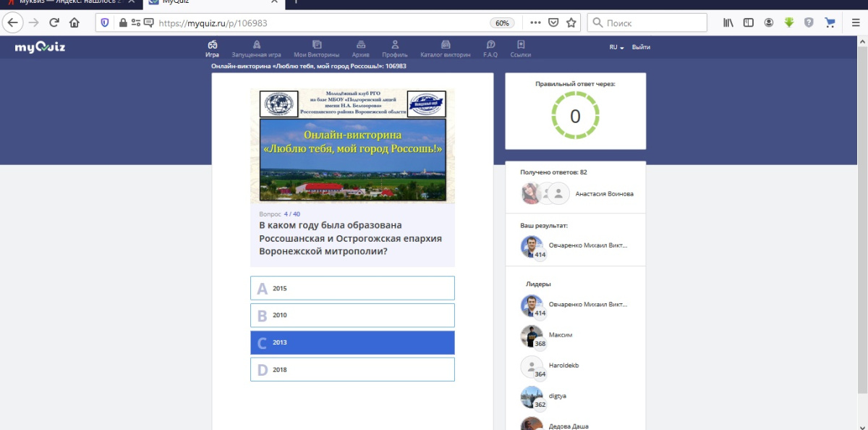The width and height of the screenshot is (868, 430).
Task: Open the page actions three-dot menu
Action: coord(535,22)
